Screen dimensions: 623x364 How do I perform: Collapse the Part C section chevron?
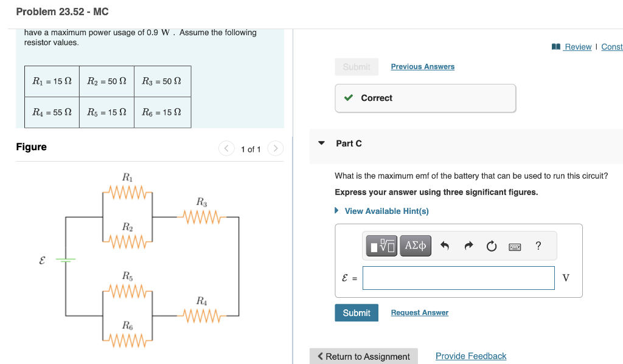(321, 143)
